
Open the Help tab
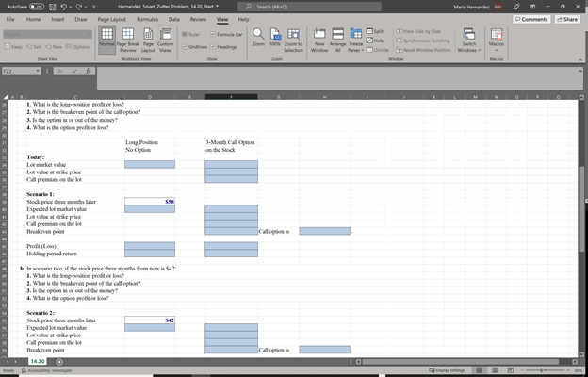[244, 19]
